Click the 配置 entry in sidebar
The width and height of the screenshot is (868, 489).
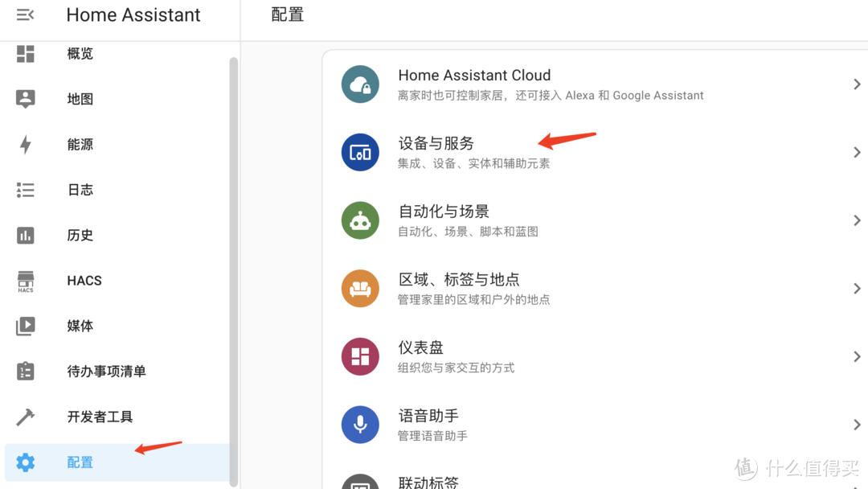80,462
